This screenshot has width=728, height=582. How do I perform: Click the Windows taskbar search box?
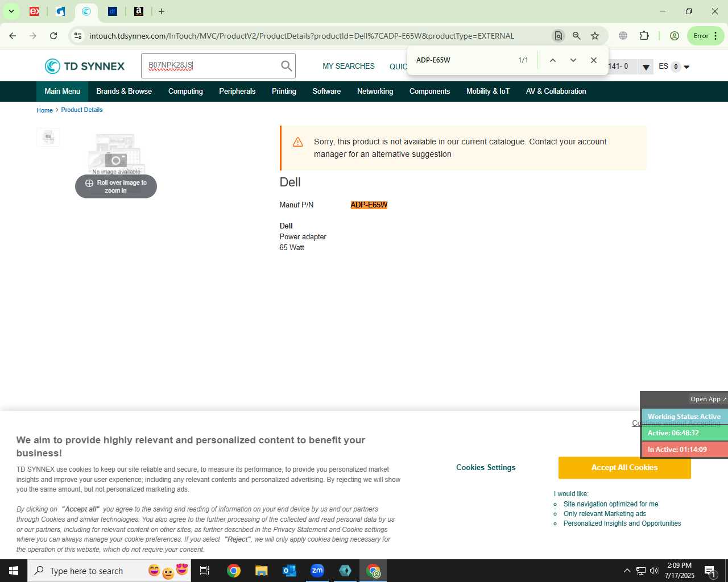point(109,571)
